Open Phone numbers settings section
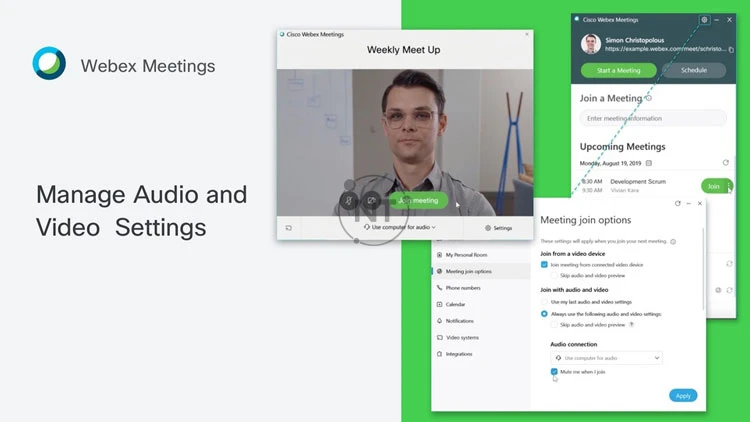This screenshot has height=422, width=750. [466, 288]
